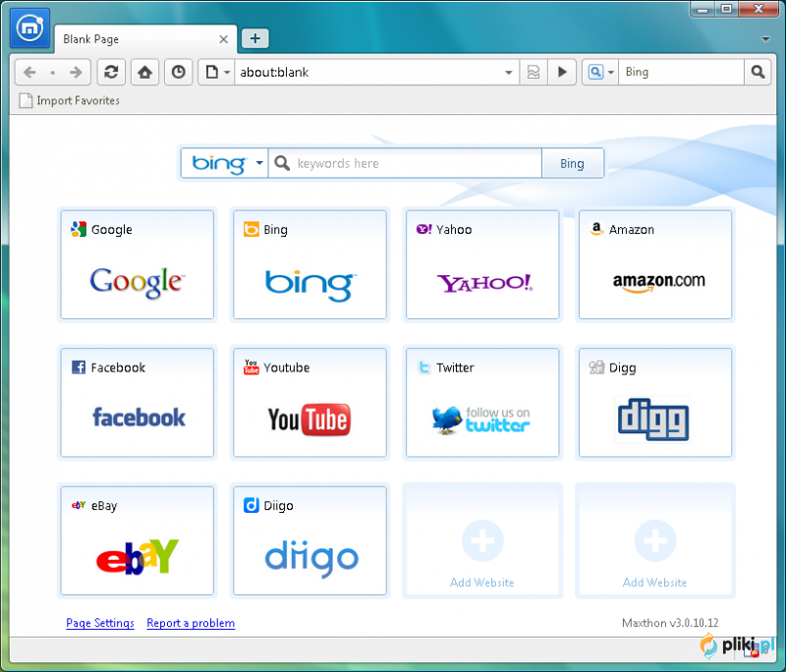The width and height of the screenshot is (786, 672).
Task: Go forward with the right arrow button
Action: [x=76, y=72]
